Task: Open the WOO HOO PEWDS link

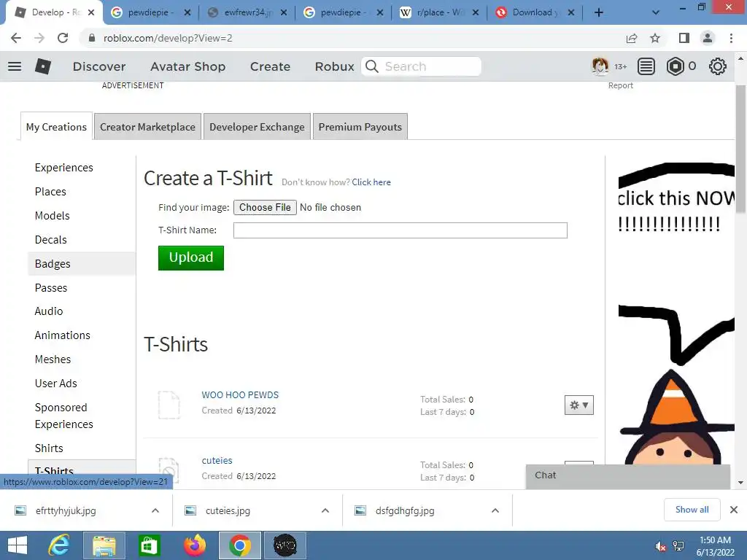Action: point(240,394)
